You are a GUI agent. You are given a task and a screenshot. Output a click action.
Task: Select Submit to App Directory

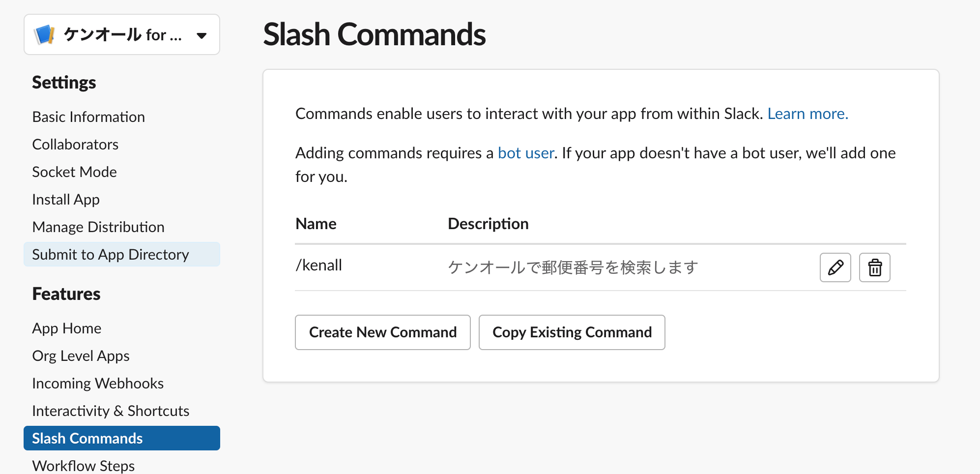pos(110,254)
